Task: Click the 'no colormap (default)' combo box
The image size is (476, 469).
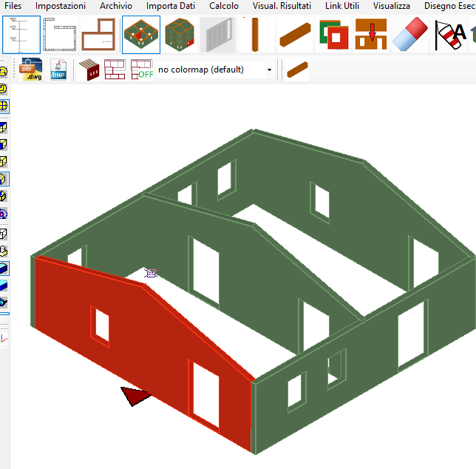Action: point(210,70)
